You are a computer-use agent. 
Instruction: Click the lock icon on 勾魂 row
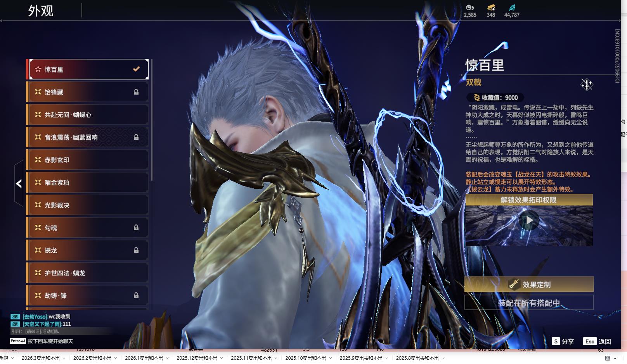pyautogui.click(x=136, y=228)
